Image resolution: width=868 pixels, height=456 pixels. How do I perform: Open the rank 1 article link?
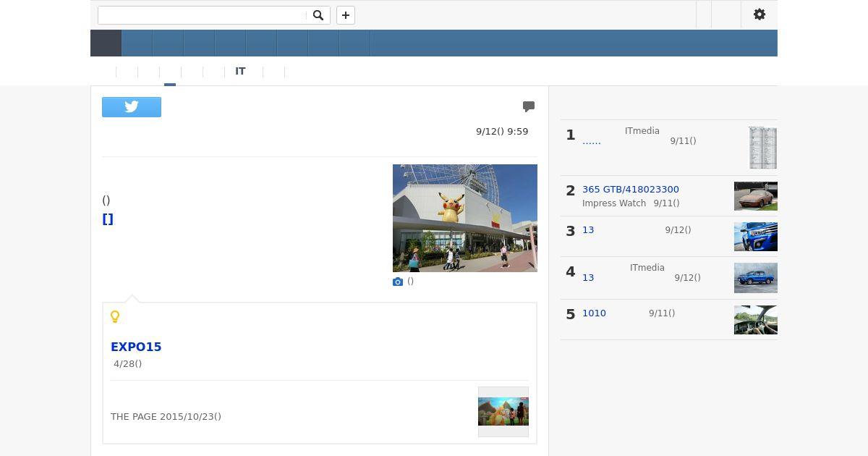coord(592,141)
